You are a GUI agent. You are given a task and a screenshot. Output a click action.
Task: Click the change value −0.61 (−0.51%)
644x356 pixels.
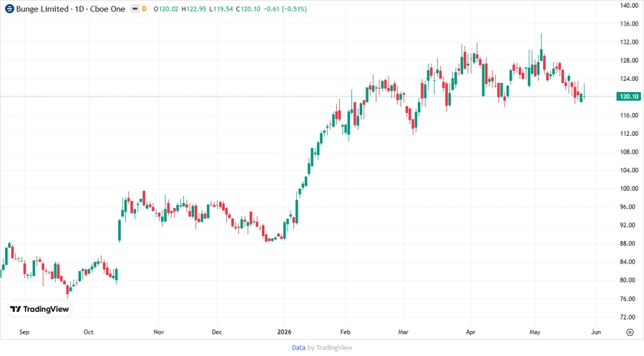point(285,9)
